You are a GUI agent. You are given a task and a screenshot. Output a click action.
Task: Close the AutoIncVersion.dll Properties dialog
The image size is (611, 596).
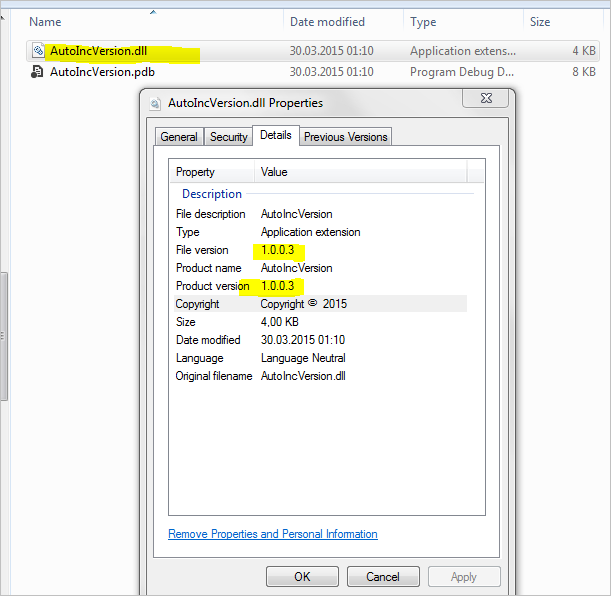485,98
